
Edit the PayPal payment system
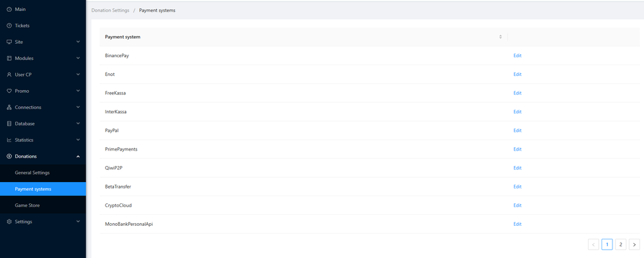point(517,131)
